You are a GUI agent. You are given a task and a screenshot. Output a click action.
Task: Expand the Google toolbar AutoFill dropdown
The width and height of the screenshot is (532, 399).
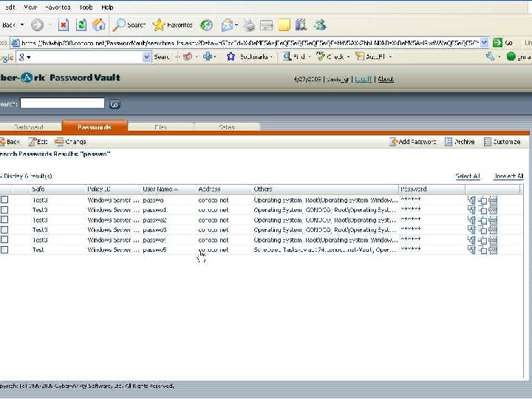click(390, 57)
